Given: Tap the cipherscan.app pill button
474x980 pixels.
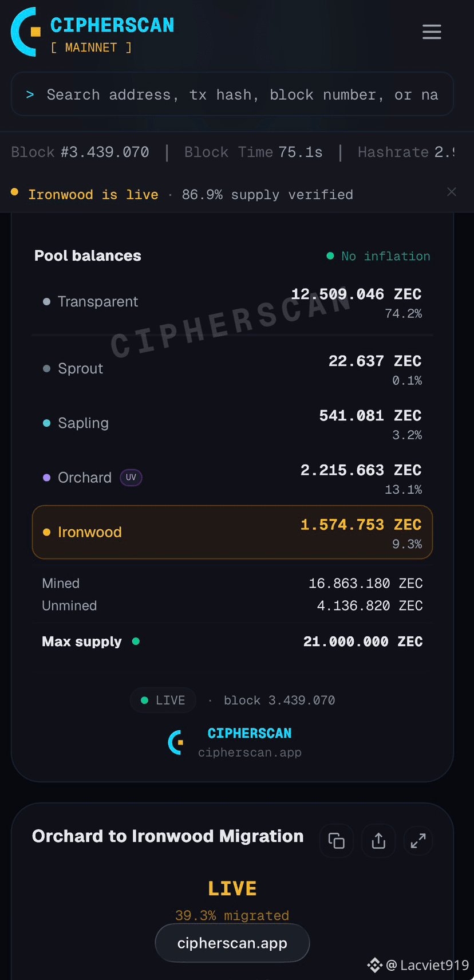Looking at the screenshot, I should click(x=232, y=943).
